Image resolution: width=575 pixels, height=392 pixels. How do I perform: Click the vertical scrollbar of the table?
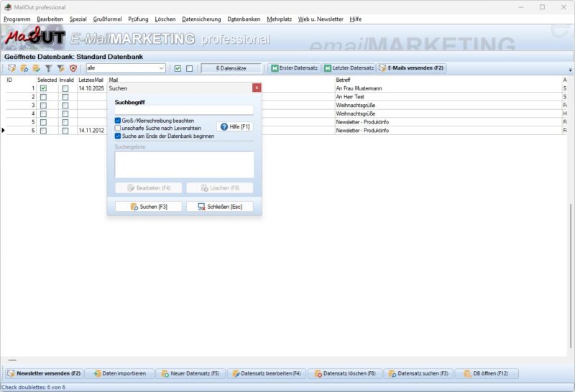point(571,215)
